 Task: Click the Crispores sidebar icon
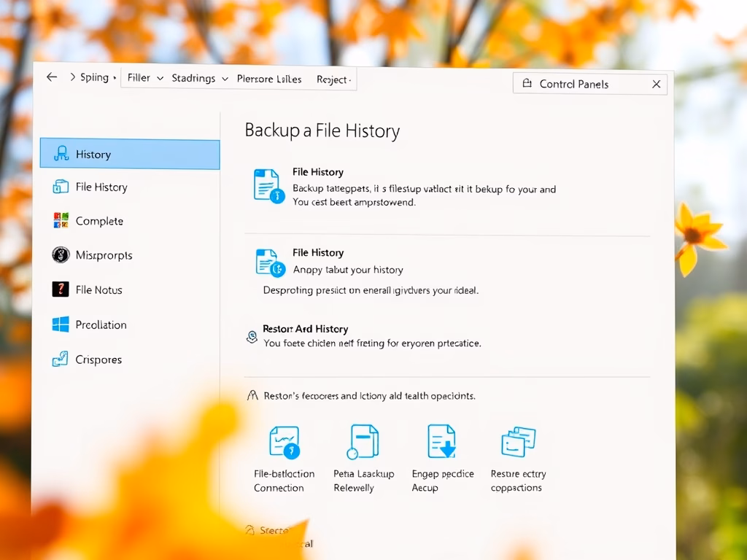point(60,359)
